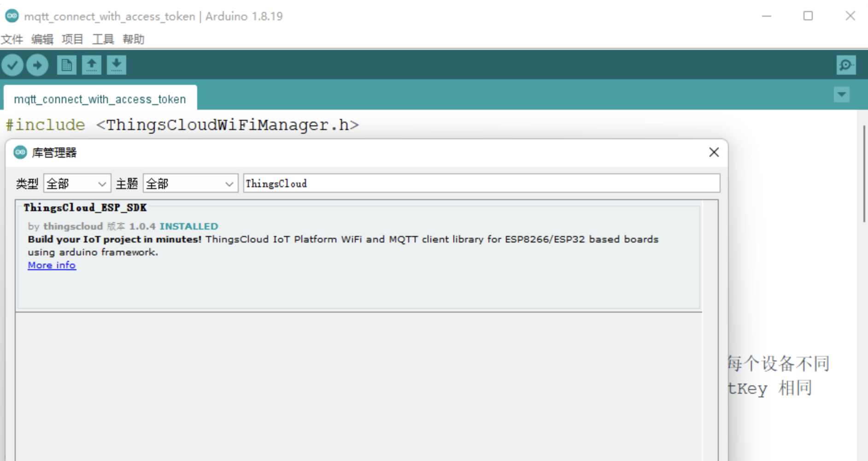
Task: Open the Serial Monitor icon
Action: click(x=846, y=65)
